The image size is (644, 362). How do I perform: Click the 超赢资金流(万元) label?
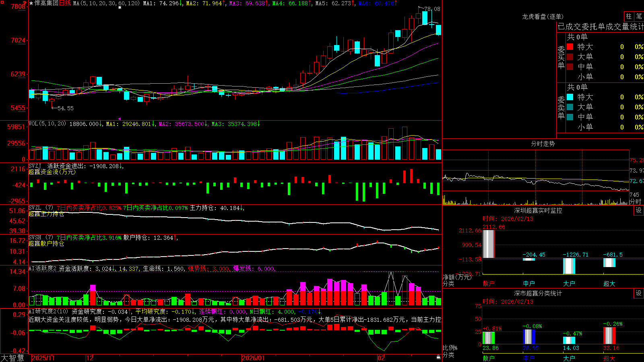coord(52,172)
